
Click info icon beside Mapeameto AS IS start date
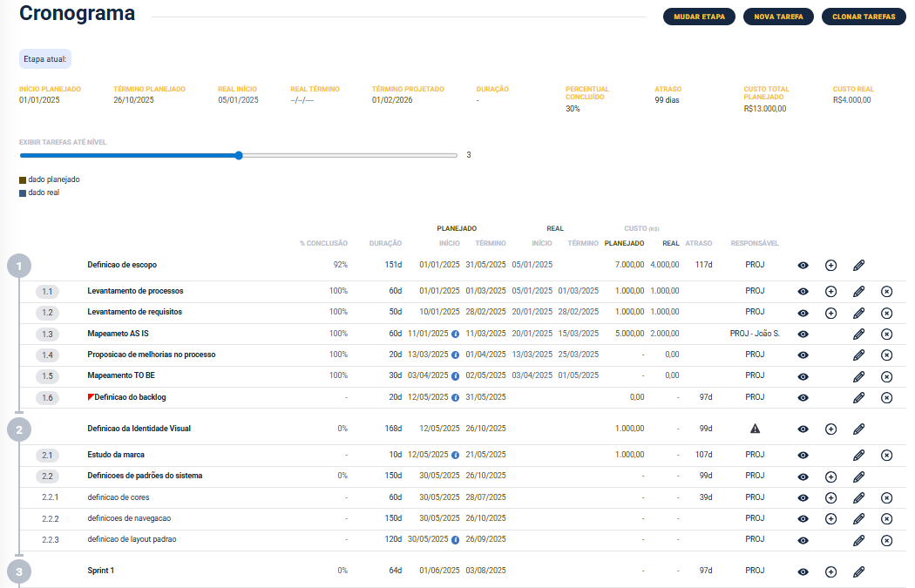(455, 335)
